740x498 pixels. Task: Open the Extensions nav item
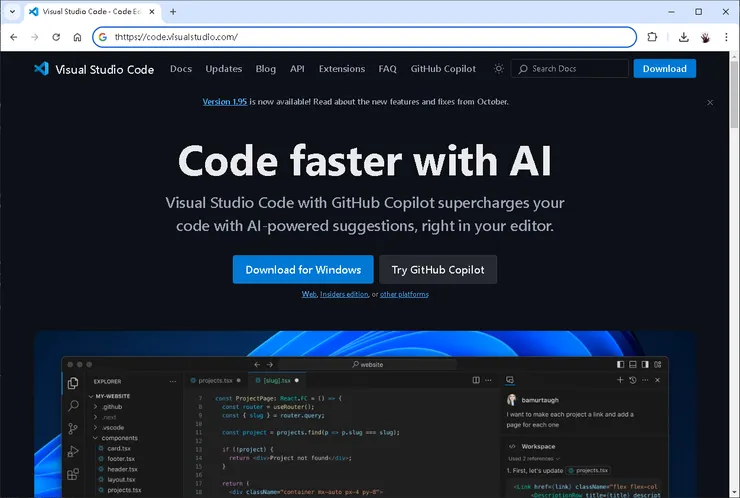click(342, 68)
